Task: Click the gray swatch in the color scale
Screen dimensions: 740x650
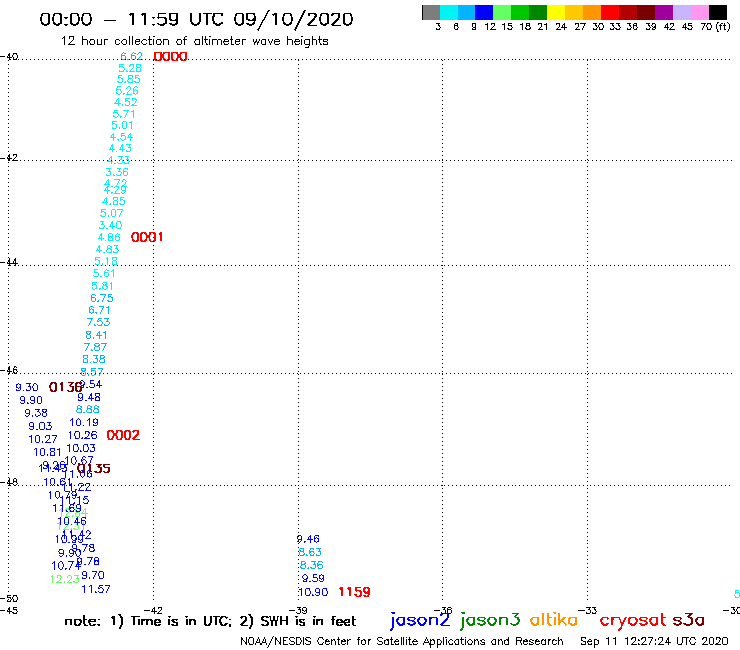Action: coord(431,12)
